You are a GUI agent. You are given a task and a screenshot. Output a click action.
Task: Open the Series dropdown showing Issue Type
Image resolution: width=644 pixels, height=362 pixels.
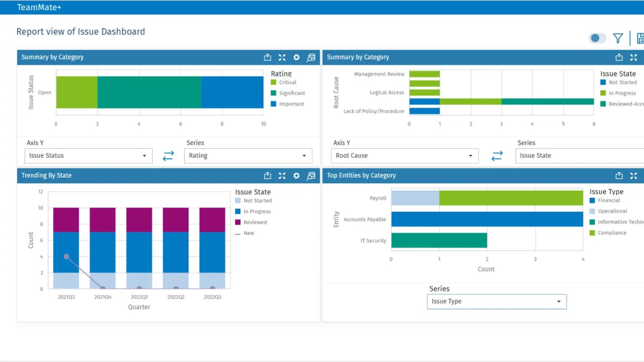(x=496, y=302)
